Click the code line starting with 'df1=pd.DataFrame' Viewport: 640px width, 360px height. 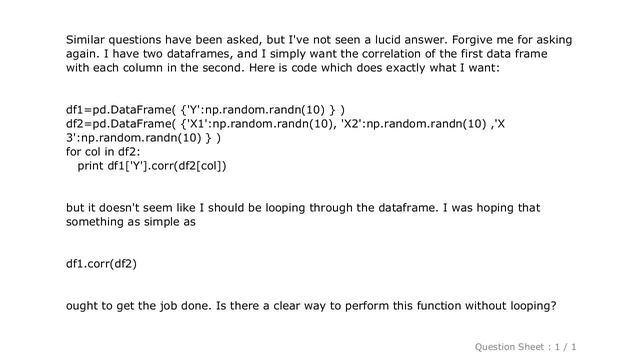click(205, 110)
